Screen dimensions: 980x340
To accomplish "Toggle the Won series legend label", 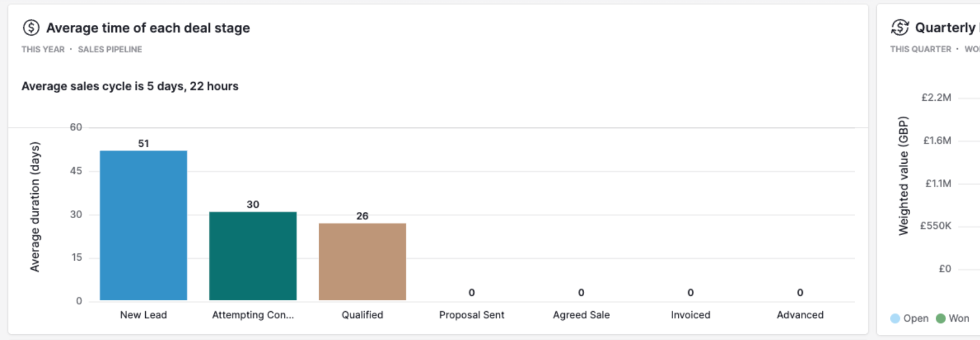I will [x=959, y=318].
